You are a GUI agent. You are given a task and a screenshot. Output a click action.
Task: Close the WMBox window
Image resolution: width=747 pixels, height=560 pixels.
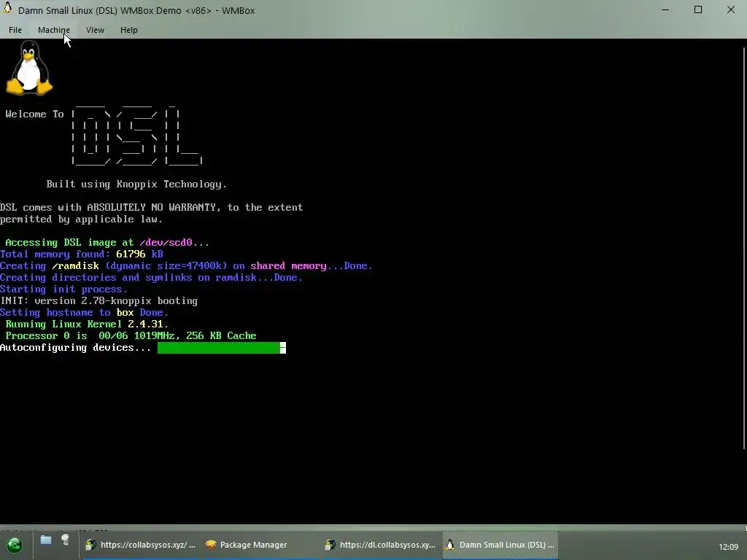tap(731, 9)
